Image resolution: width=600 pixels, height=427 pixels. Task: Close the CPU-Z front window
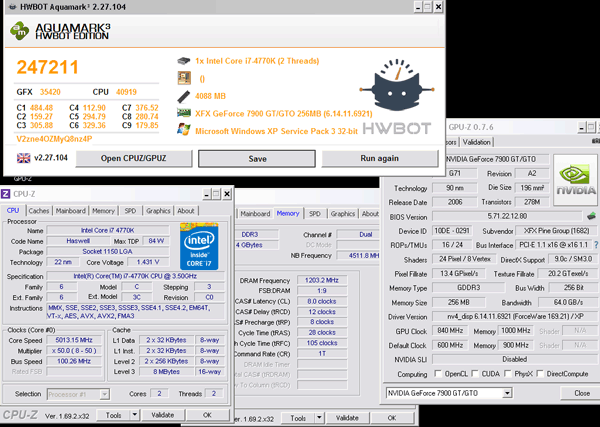[x=227, y=194]
